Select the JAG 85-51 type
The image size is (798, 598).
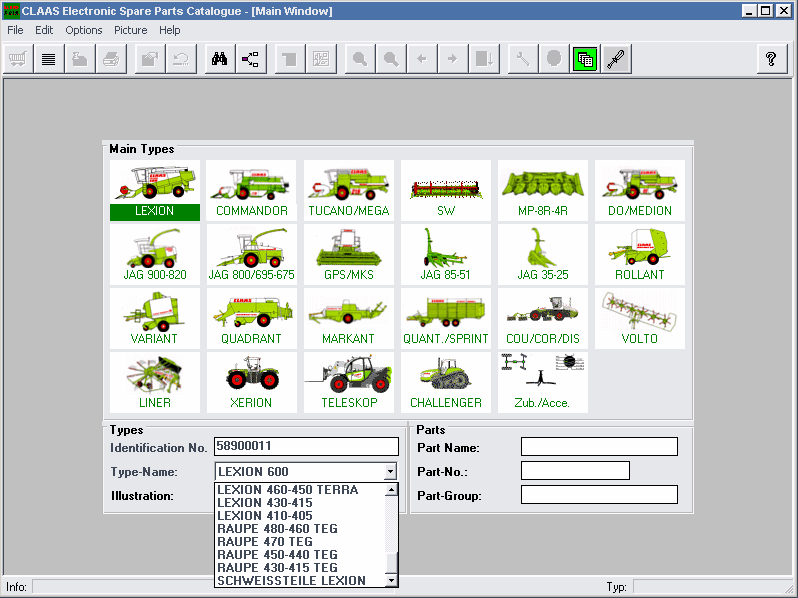coord(446,254)
